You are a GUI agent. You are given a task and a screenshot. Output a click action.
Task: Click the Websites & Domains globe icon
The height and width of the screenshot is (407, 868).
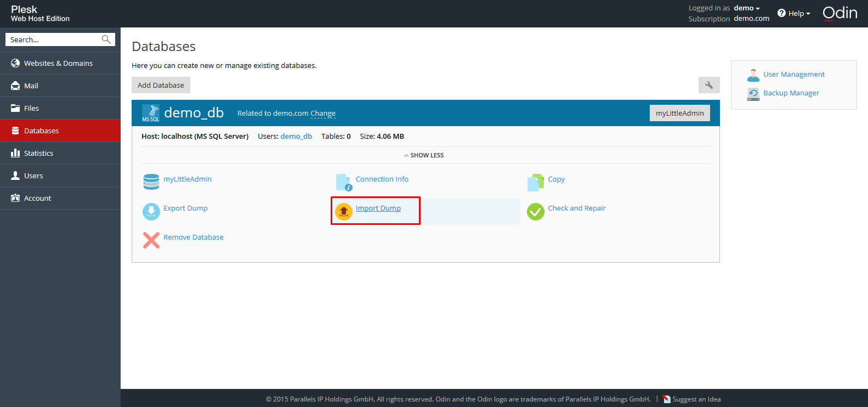pos(15,63)
